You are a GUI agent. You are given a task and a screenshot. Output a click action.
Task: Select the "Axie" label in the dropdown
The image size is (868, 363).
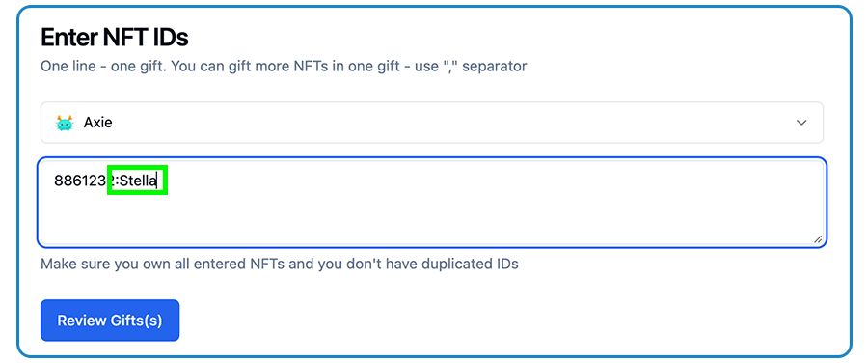[98, 123]
